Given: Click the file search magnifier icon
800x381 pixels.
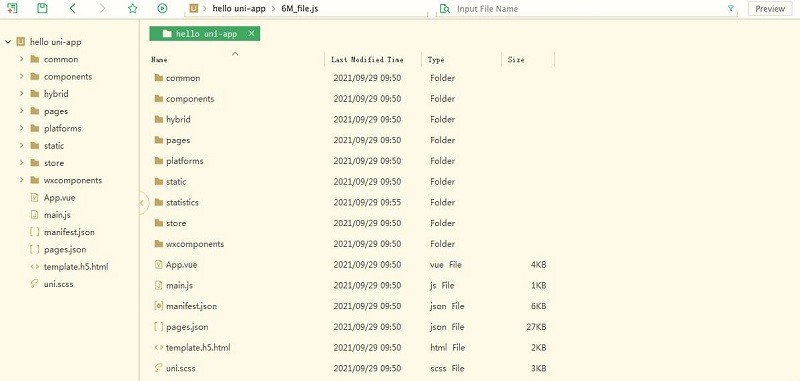Looking at the screenshot, I should 445,9.
